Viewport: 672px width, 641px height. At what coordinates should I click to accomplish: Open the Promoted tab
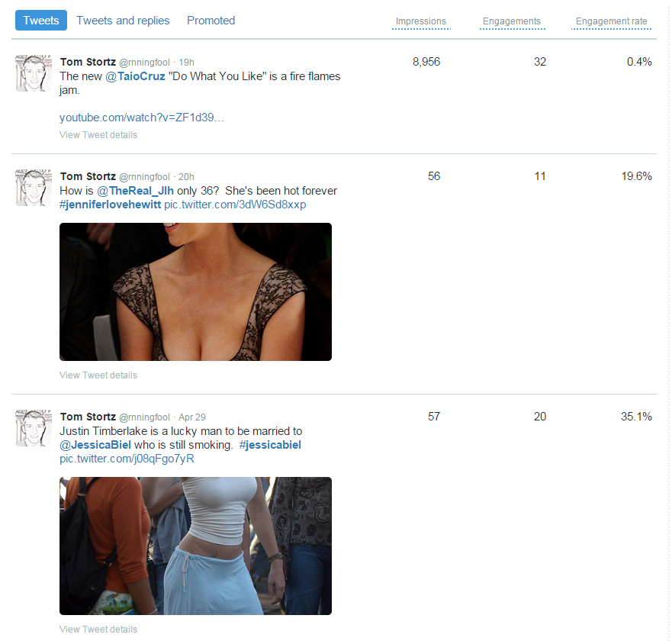211,21
